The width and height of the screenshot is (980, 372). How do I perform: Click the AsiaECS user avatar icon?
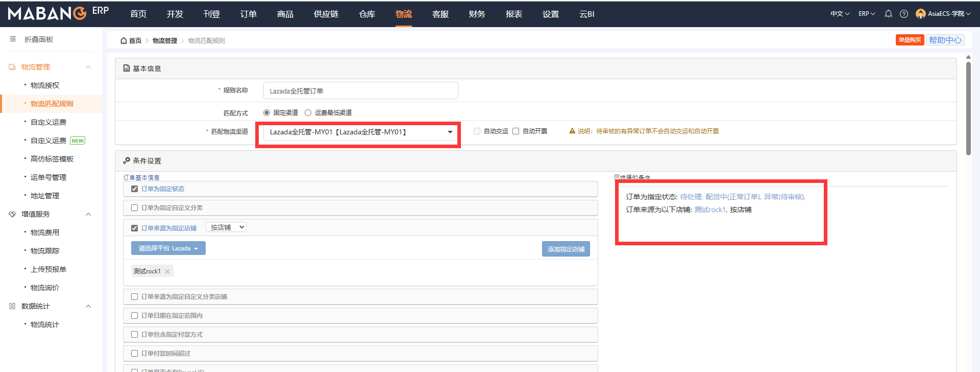pos(921,14)
